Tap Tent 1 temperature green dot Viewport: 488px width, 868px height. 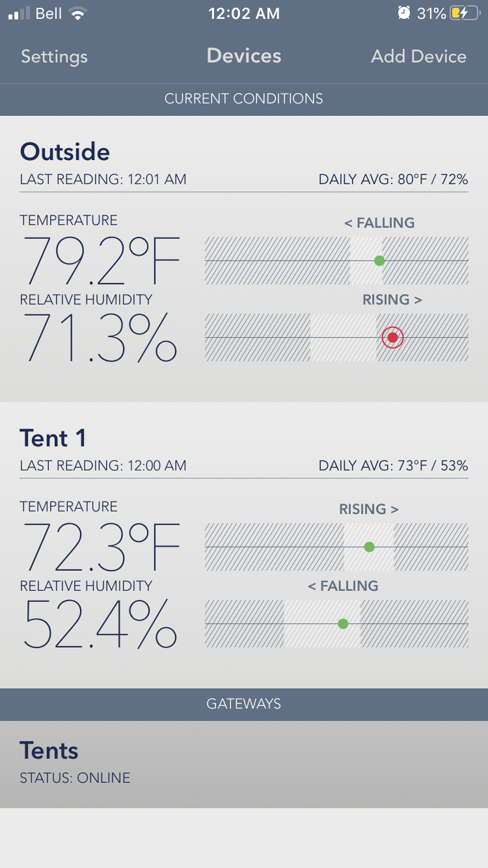tap(369, 547)
